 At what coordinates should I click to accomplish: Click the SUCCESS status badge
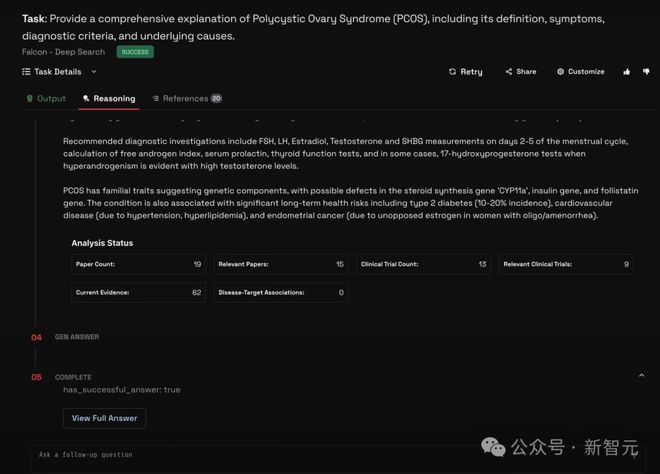(135, 52)
